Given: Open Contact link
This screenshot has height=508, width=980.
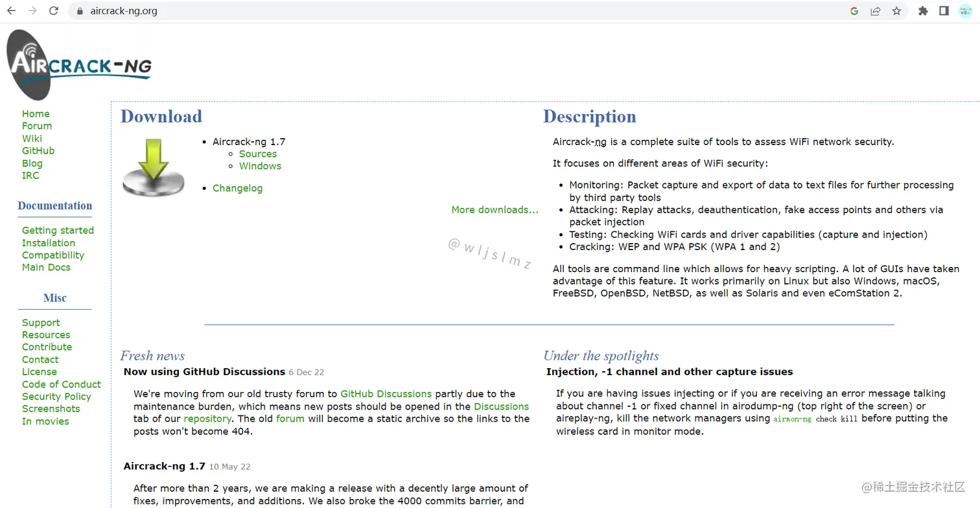Looking at the screenshot, I should (40, 360).
